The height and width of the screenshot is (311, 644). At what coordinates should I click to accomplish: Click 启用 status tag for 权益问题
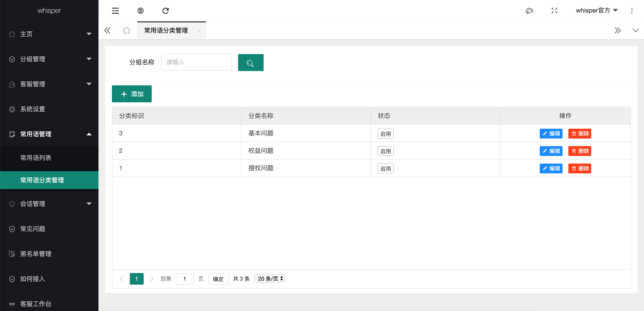pos(386,151)
